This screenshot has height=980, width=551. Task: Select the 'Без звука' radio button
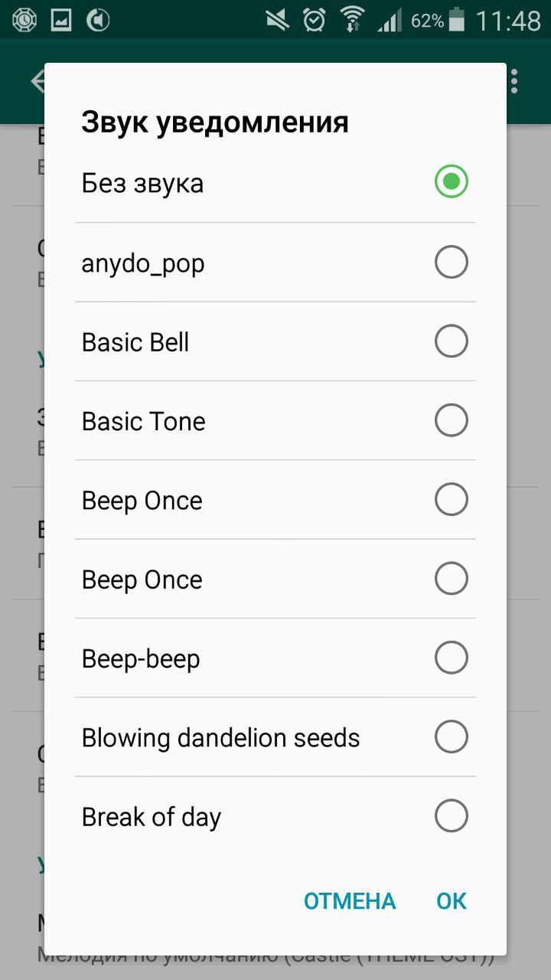451,181
